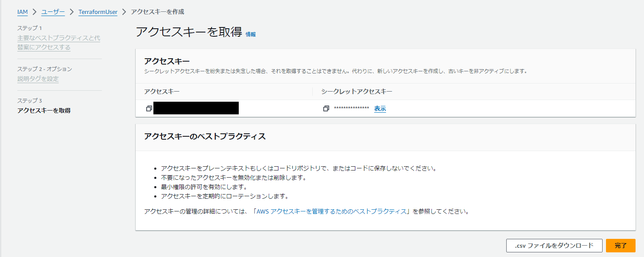Open AWS access key best practices link
This screenshot has width=644, height=257.
(x=331, y=211)
